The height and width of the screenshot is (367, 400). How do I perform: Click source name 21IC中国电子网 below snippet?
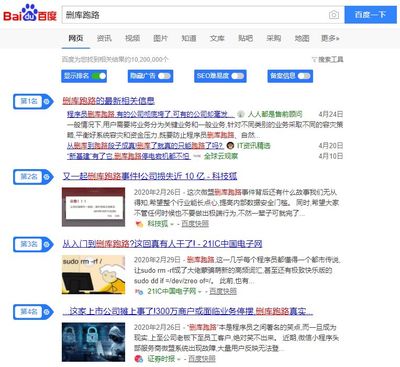click(172, 291)
